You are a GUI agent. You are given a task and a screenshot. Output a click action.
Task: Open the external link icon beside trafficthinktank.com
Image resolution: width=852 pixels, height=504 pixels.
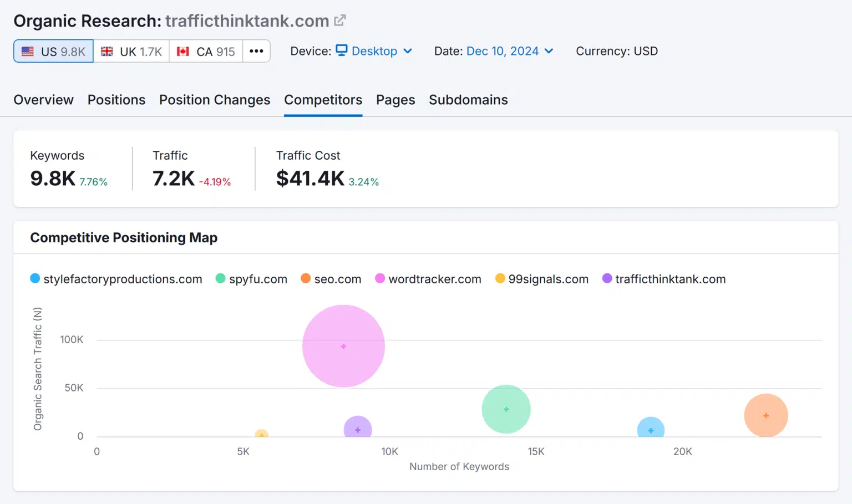point(340,20)
